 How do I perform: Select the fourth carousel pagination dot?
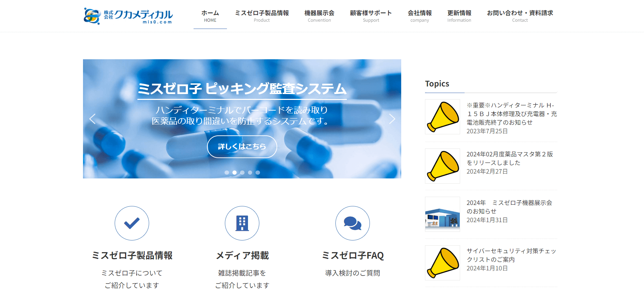(250, 173)
